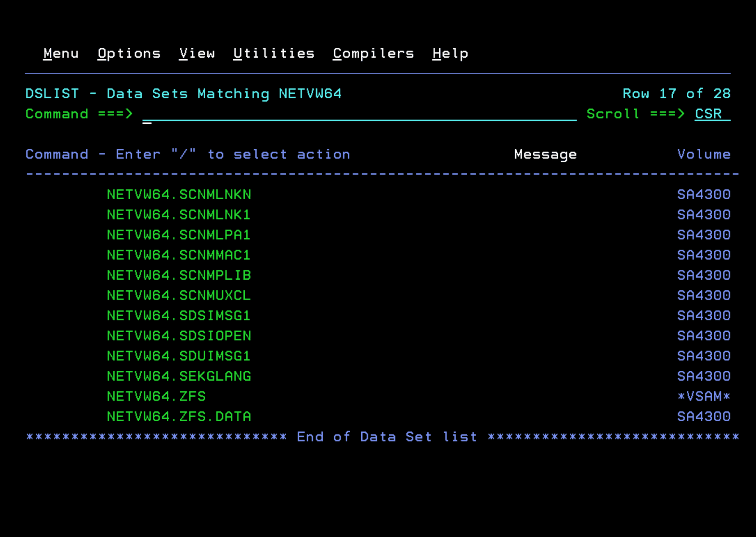The width and height of the screenshot is (756, 537).
Task: Select data set NETVW64.SEKGLANG
Action: (x=179, y=376)
